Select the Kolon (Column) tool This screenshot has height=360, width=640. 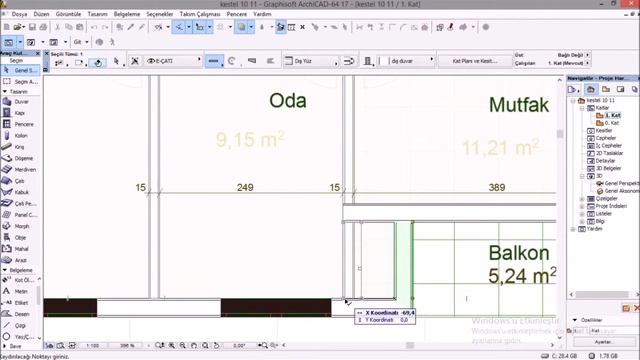click(20, 136)
